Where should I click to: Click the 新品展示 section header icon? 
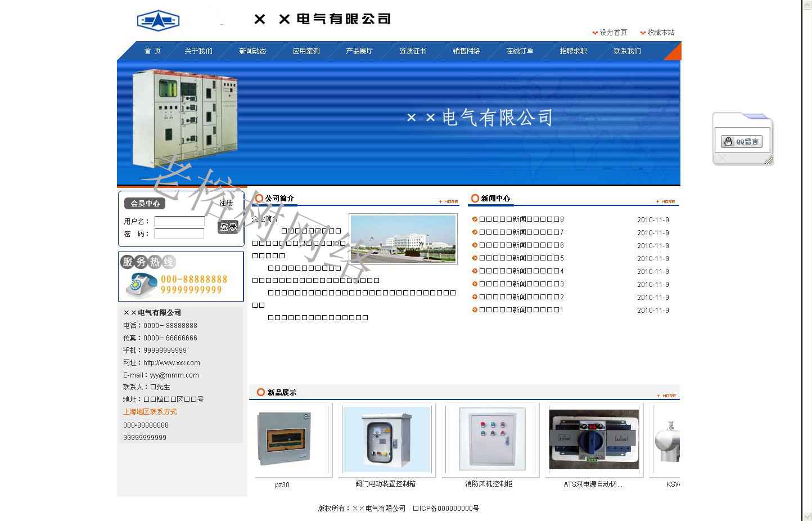point(261,392)
